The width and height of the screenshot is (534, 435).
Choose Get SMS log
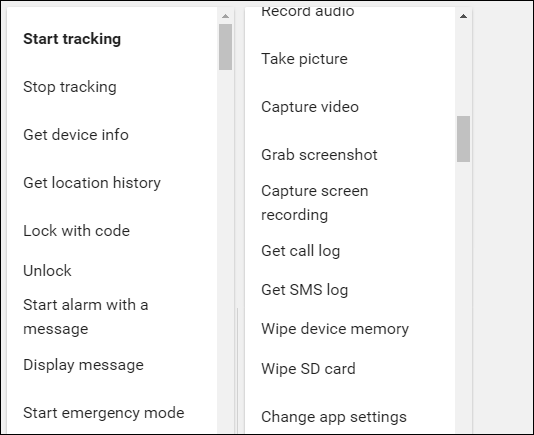click(x=304, y=290)
